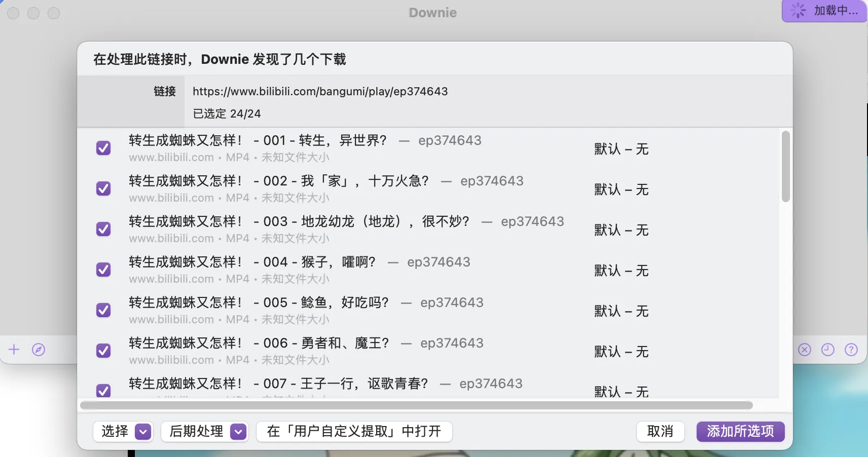
Task: Uncheck episode 007 王子一行，讴歌青春?
Action: (x=103, y=391)
